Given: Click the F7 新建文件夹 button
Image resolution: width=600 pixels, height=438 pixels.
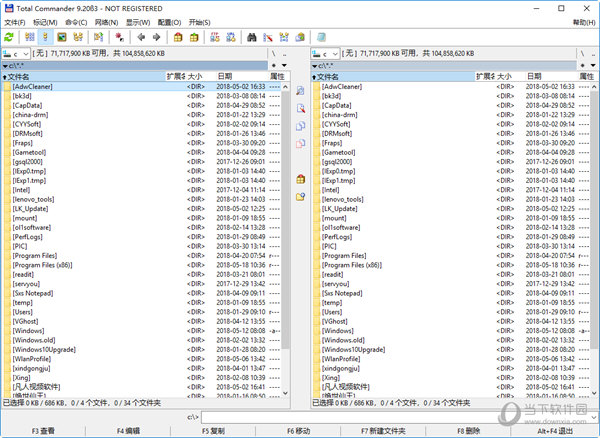Looking at the screenshot, I should click(x=383, y=431).
